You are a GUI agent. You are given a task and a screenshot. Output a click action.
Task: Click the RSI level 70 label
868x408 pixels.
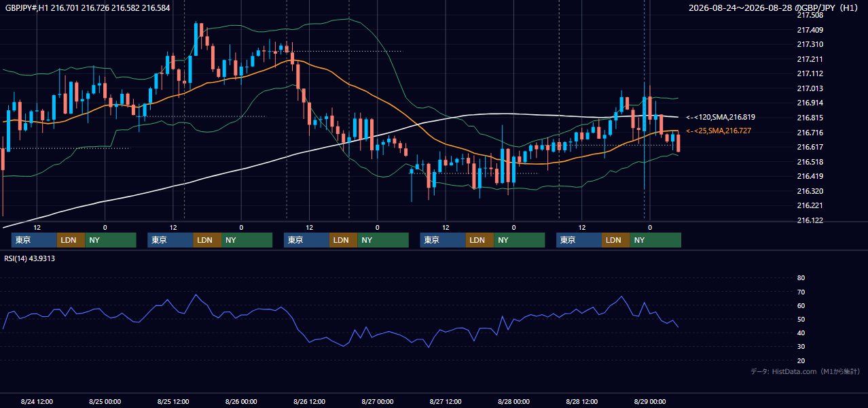coord(801,292)
